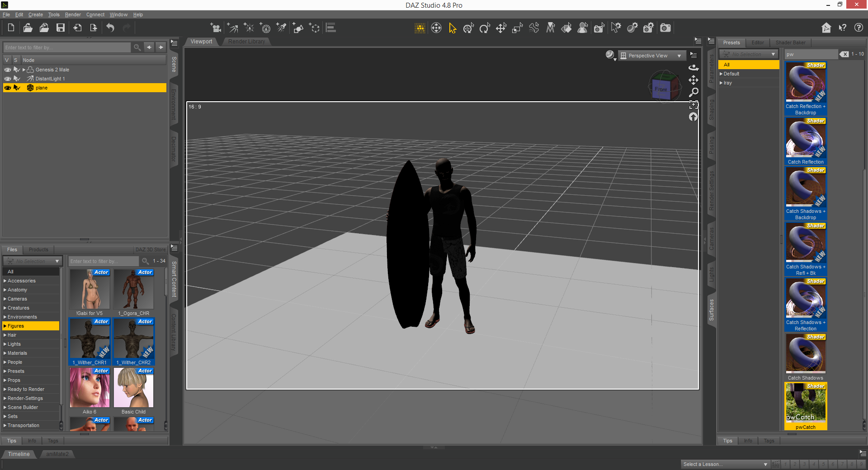Open the Surfaces side pane
Viewport: 868px width, 470px height.
(712, 310)
